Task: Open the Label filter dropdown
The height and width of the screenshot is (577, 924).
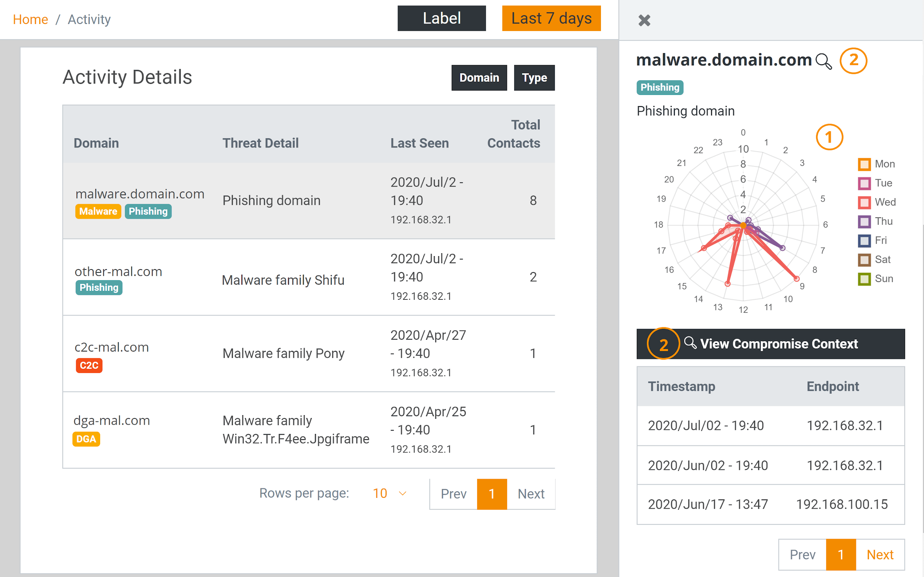Action: pyautogui.click(x=441, y=18)
